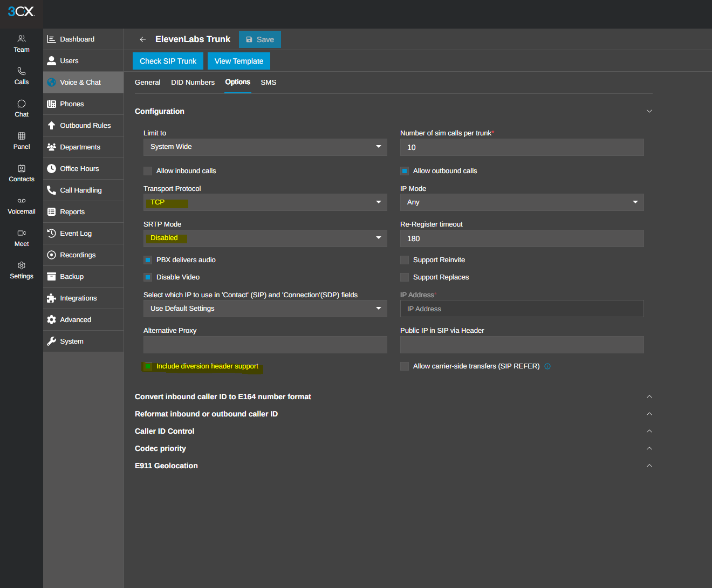The width and height of the screenshot is (712, 588).
Task: Open the Contacts icon
Action: pos(22,168)
